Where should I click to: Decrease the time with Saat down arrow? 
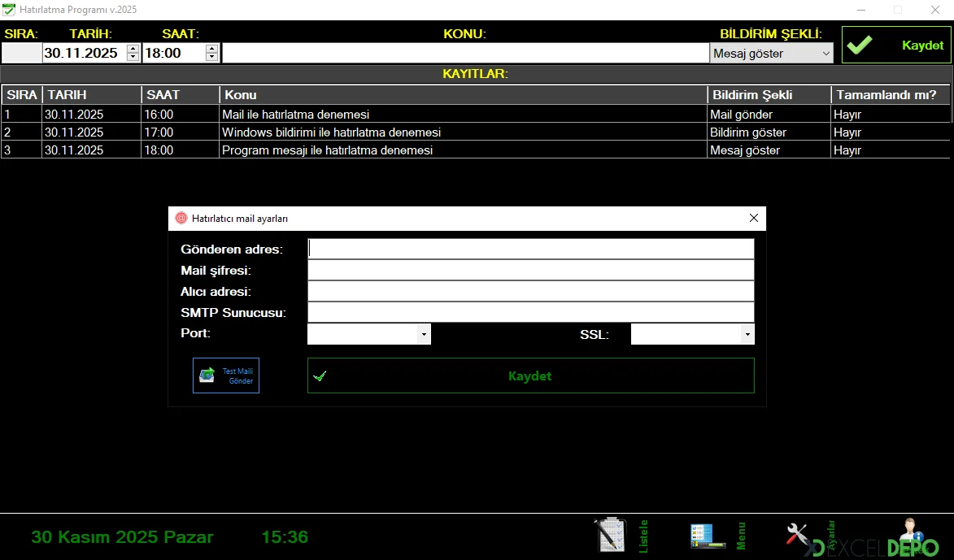pos(212,58)
